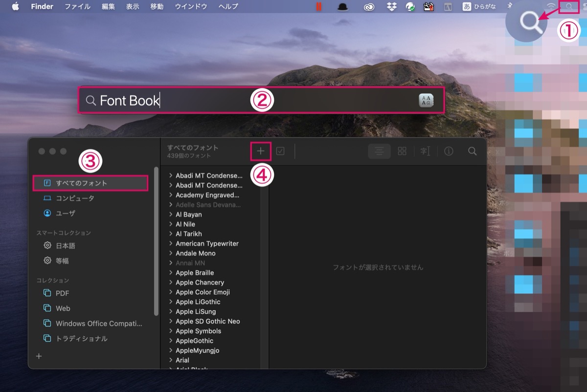Open the ファイル menu
Viewport: 587px width, 392px height.
click(x=78, y=6)
